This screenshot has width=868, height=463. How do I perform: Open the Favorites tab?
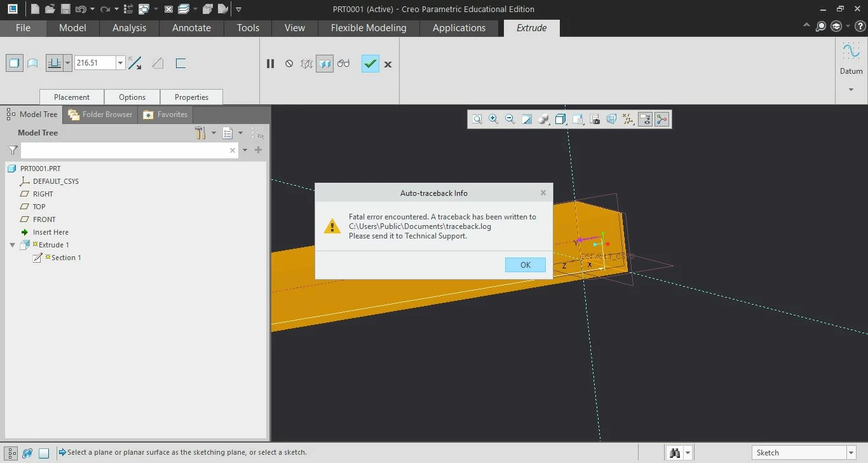pyautogui.click(x=166, y=114)
